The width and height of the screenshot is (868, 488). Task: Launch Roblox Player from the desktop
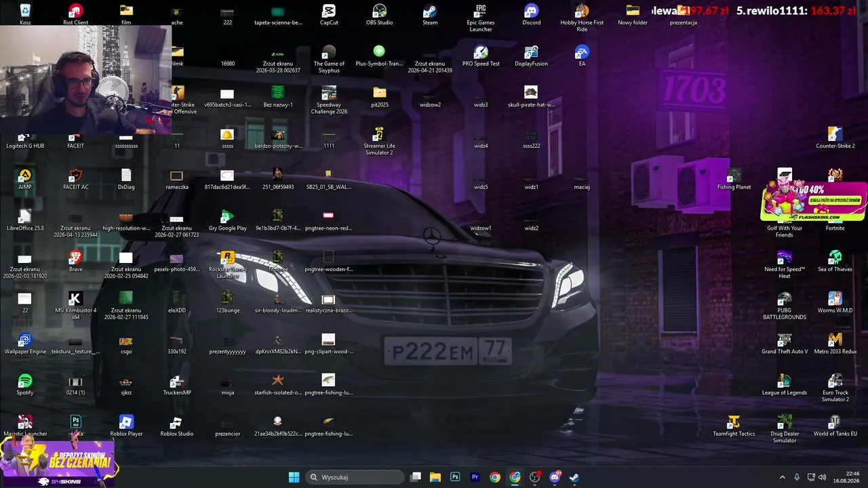126,426
